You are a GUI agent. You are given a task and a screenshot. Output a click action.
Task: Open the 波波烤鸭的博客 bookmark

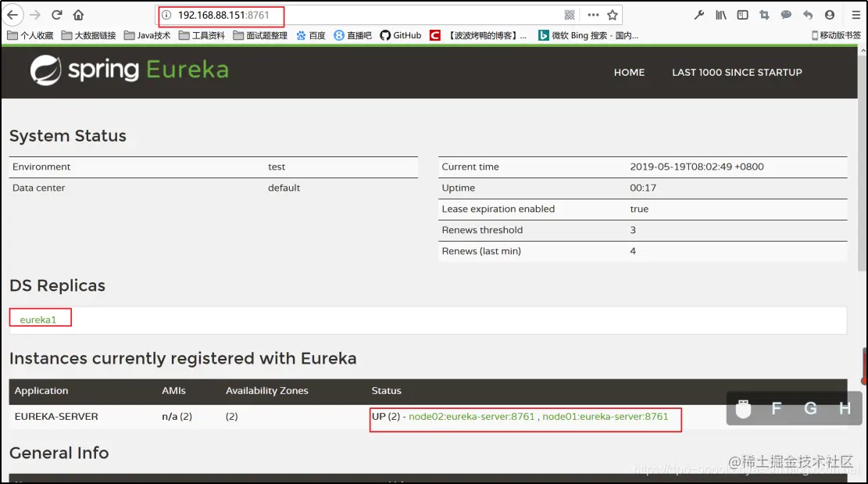[478, 35]
